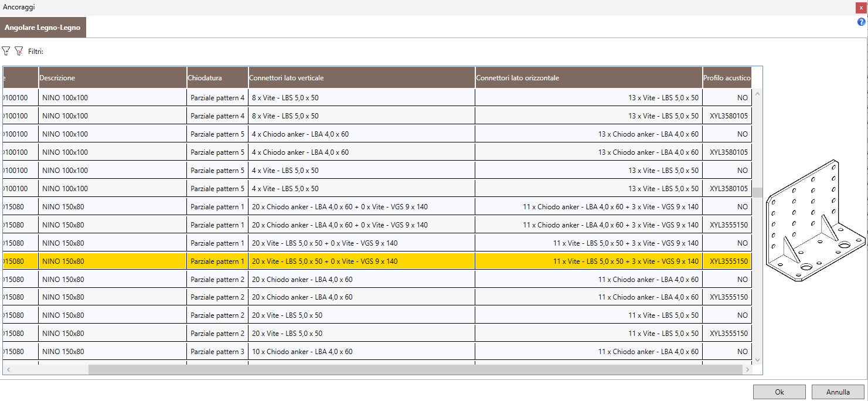Screen dimensions: 868x401
Task: Click Profilo acustico column header
Action: click(727, 77)
